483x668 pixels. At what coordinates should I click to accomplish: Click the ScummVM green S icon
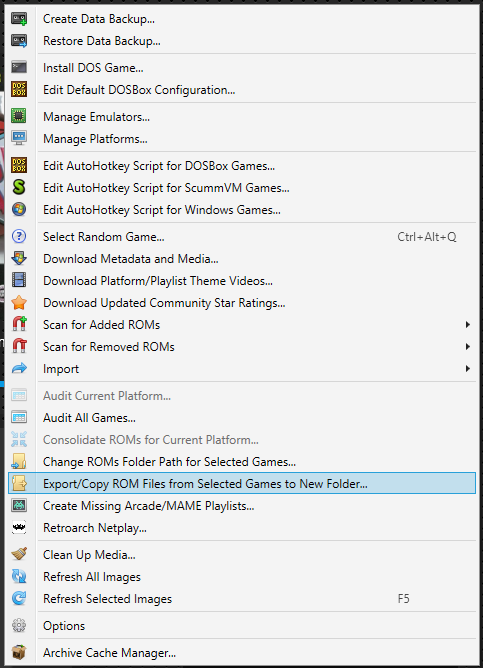(x=19, y=187)
